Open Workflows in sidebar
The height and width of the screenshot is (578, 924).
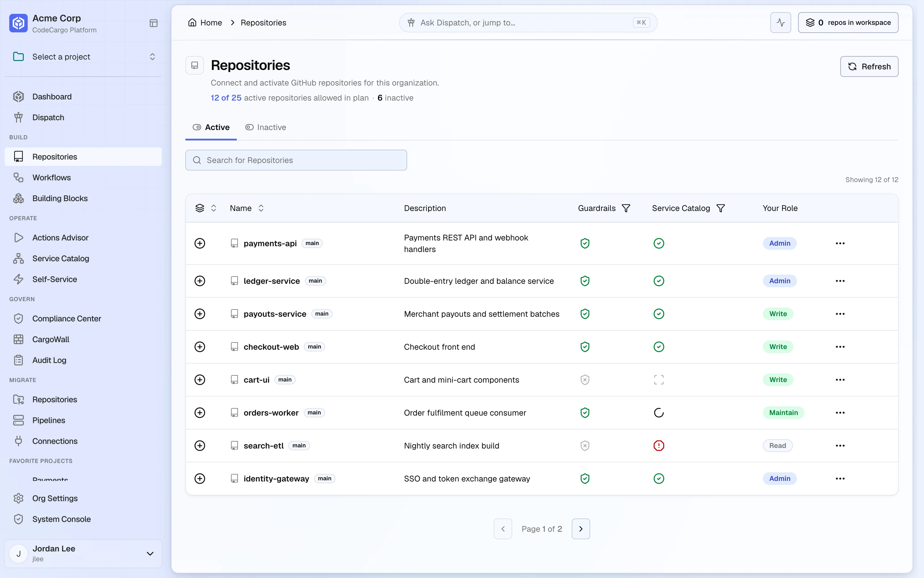(x=83, y=177)
